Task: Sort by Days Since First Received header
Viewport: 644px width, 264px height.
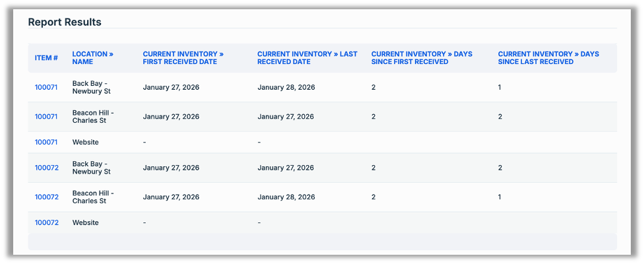Action: pos(422,58)
